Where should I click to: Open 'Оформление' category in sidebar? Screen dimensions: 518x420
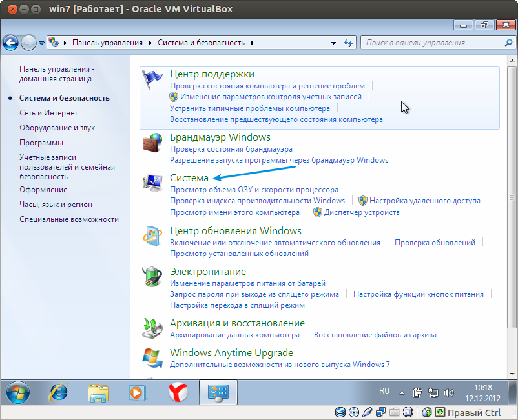click(x=43, y=190)
